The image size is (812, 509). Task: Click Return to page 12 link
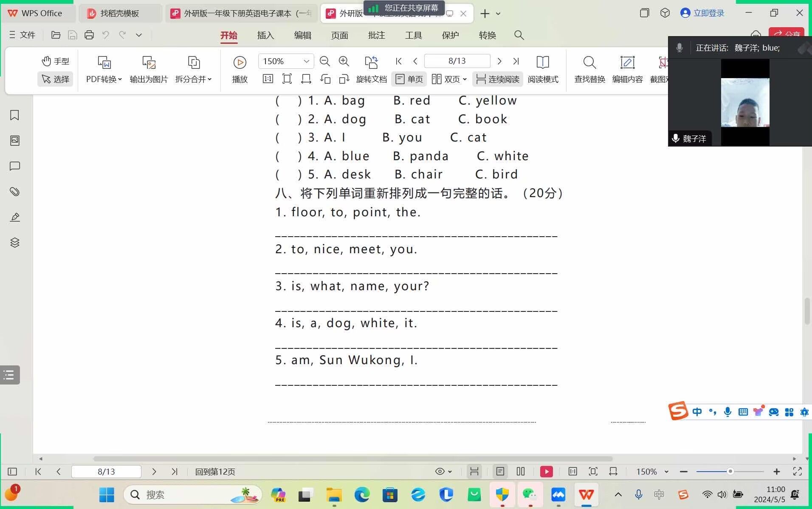tap(215, 472)
